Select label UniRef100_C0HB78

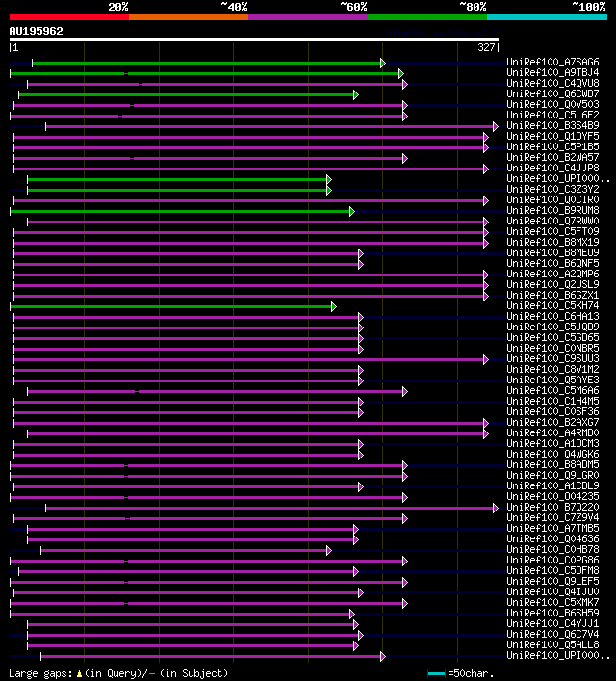552,549
